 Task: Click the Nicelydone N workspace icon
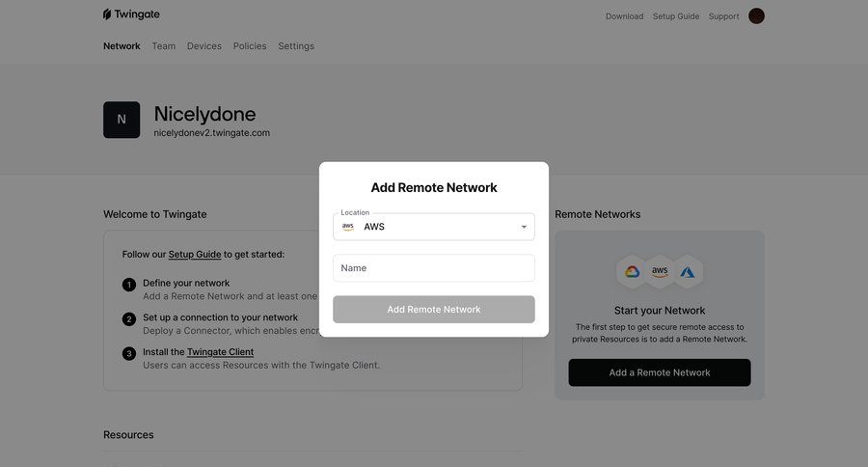coord(122,120)
